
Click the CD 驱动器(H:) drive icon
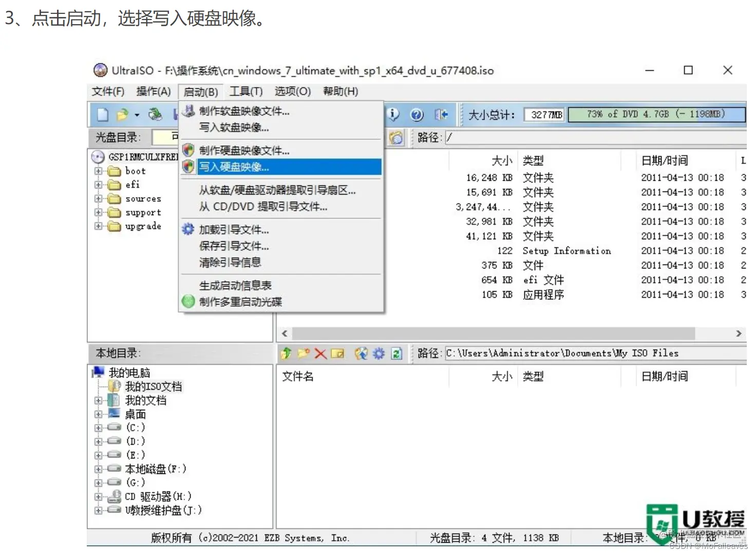(114, 496)
